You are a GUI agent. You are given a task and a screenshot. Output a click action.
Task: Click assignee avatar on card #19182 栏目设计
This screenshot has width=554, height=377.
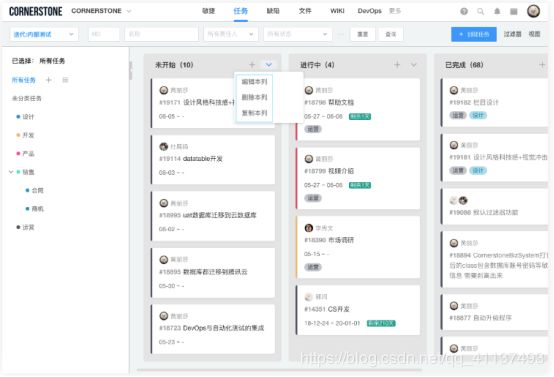[x=454, y=90]
